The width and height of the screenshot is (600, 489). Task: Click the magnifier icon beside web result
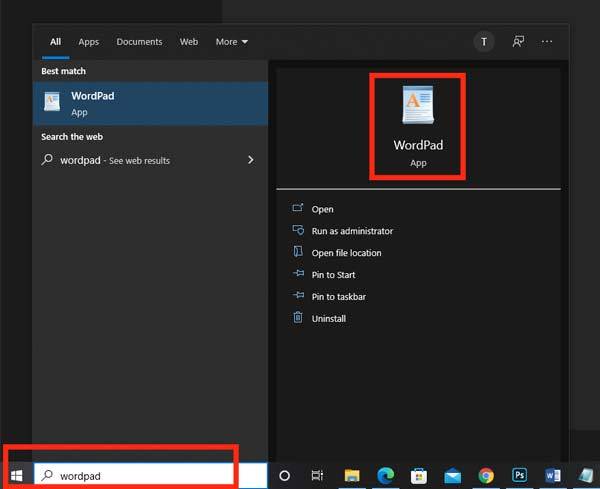[47, 159]
